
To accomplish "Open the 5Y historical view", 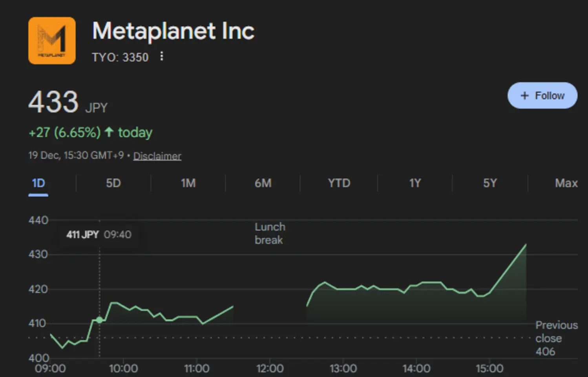I will [x=489, y=183].
